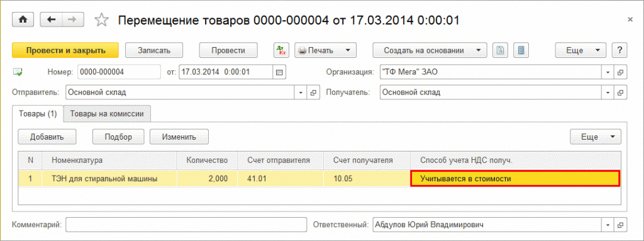The height and width of the screenshot is (241, 644).
Task: Open the Отправитель warehouse dropdown list
Action: coord(301,92)
